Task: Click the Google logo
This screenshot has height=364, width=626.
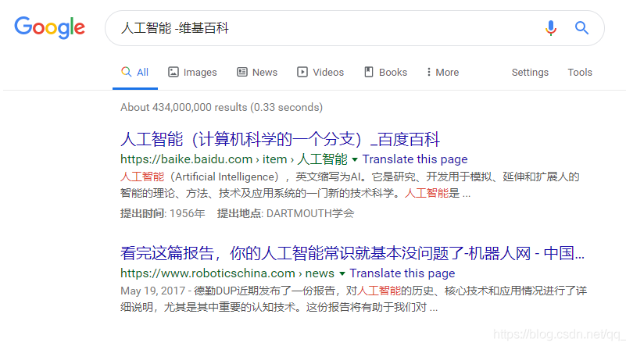Action: coord(49,27)
